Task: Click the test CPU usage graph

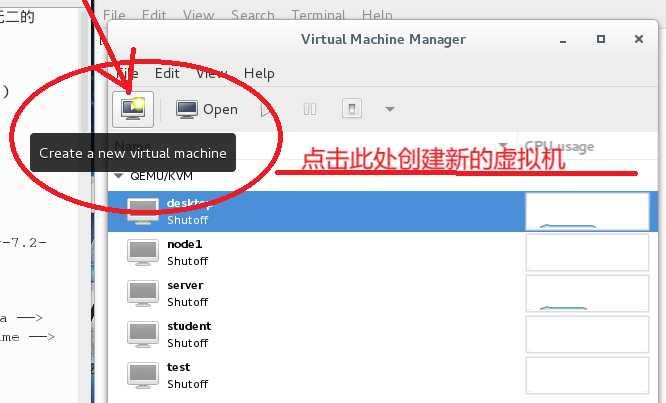Action: click(x=587, y=375)
